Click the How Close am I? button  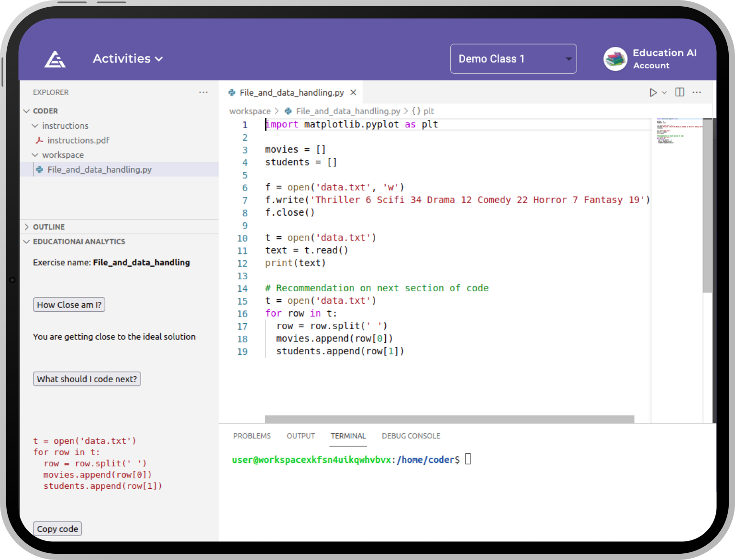click(x=69, y=305)
